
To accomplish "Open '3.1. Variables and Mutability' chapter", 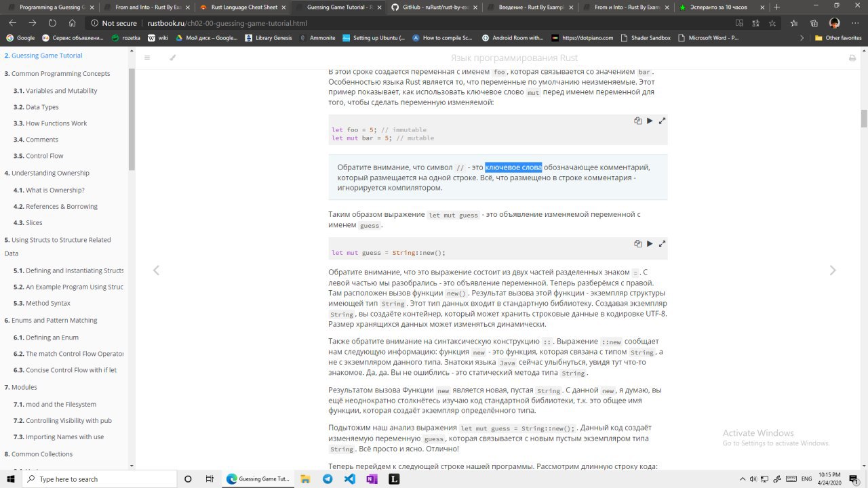I will pyautogui.click(x=56, y=91).
